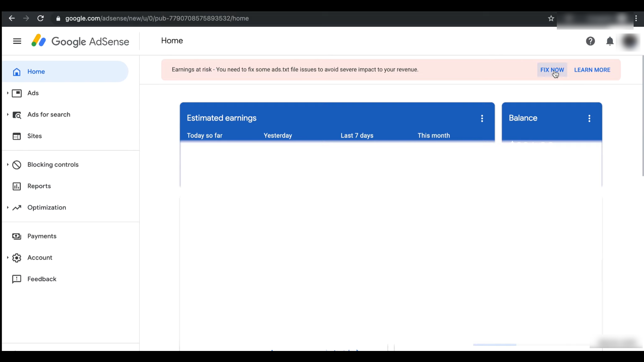Expand the Account submenu arrow
Screen dimensions: 644x362
click(x=7, y=257)
